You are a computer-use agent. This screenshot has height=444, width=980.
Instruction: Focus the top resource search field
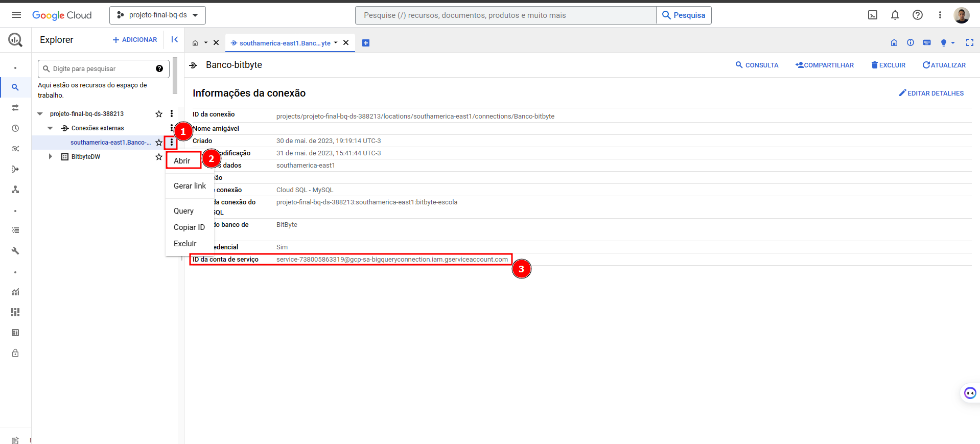click(x=506, y=15)
